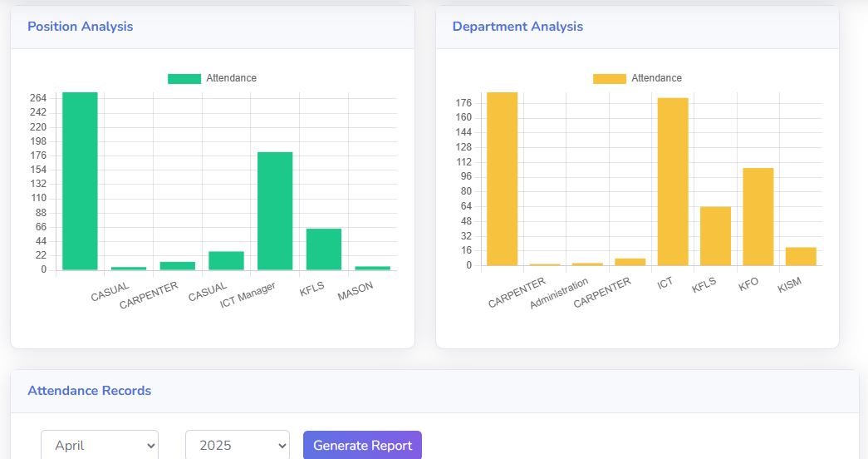Click the Attendance Records section heading
868x459 pixels.
(x=89, y=391)
